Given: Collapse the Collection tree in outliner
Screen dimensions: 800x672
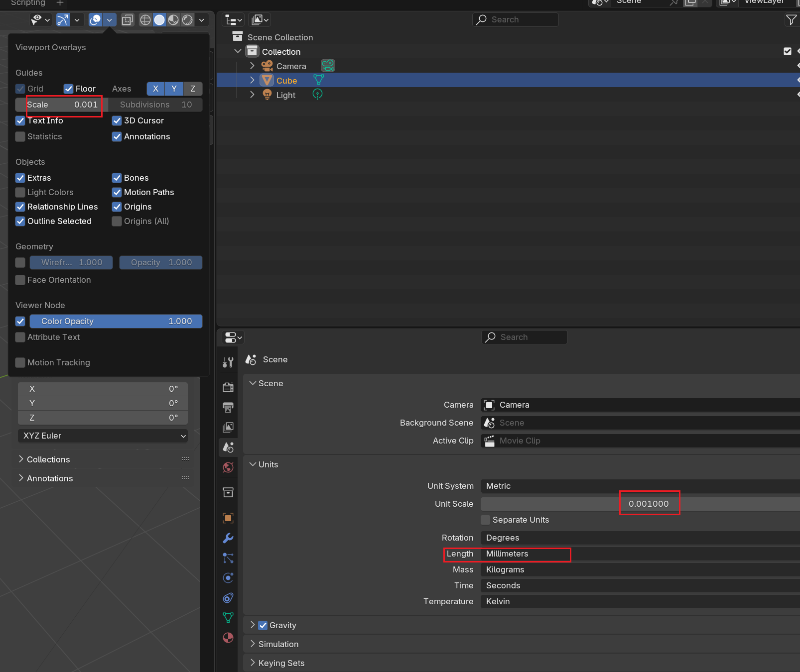Looking at the screenshot, I should pyautogui.click(x=238, y=51).
